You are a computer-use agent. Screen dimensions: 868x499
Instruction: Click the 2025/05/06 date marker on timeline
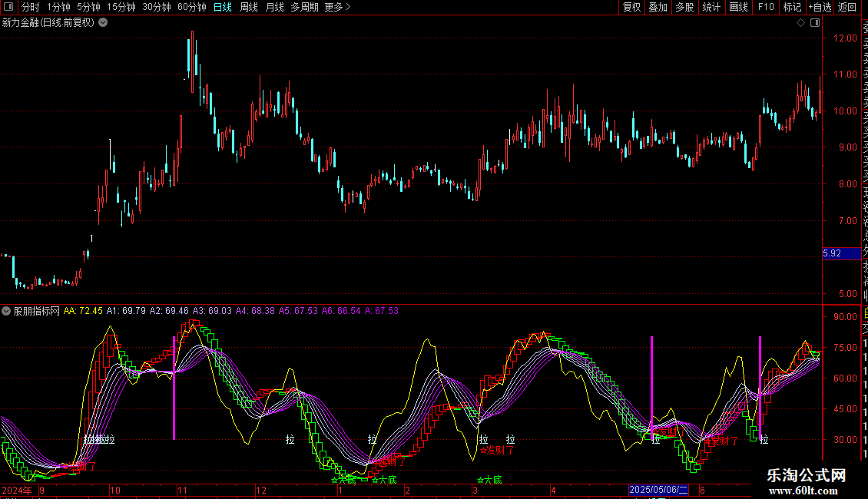pyautogui.click(x=658, y=490)
